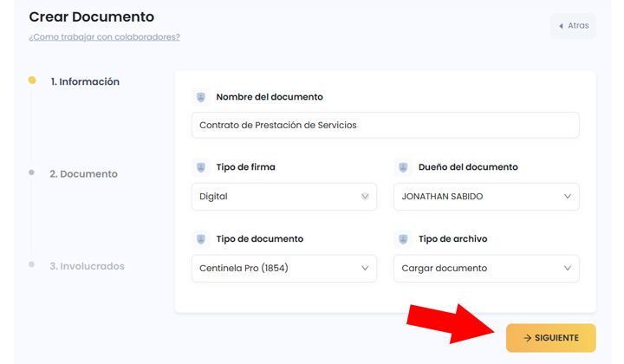This screenshot has height=364, width=624.
Task: Click the shield icon next to Tipo de firma
Action: (x=201, y=167)
